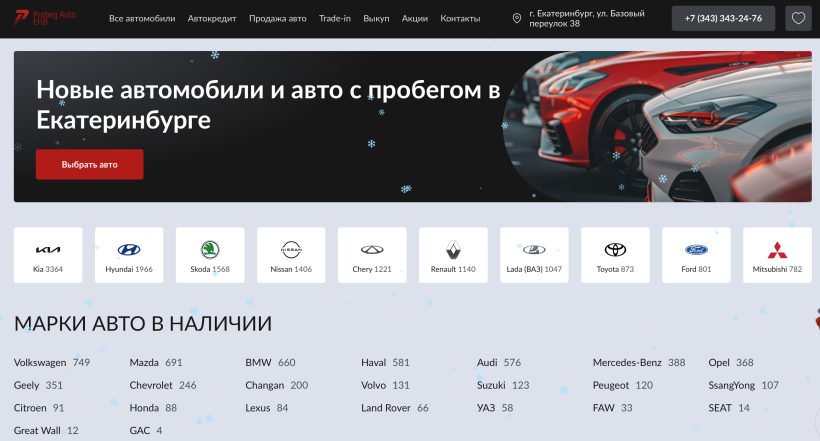Select the Skoda brand logo card
This screenshot has height=441, width=820.
tap(210, 255)
